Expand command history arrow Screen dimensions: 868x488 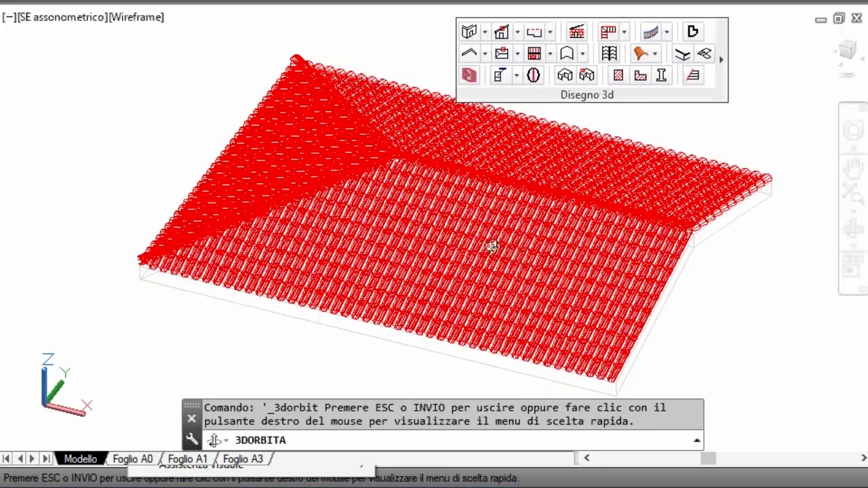(696, 441)
